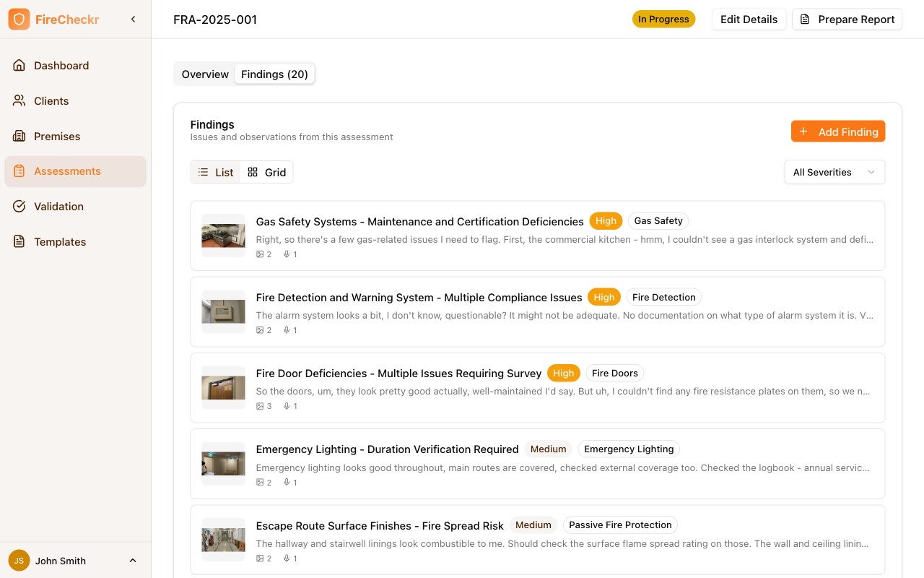
Task: Click the photo count icon on Gas Safety finding
Action: click(260, 254)
